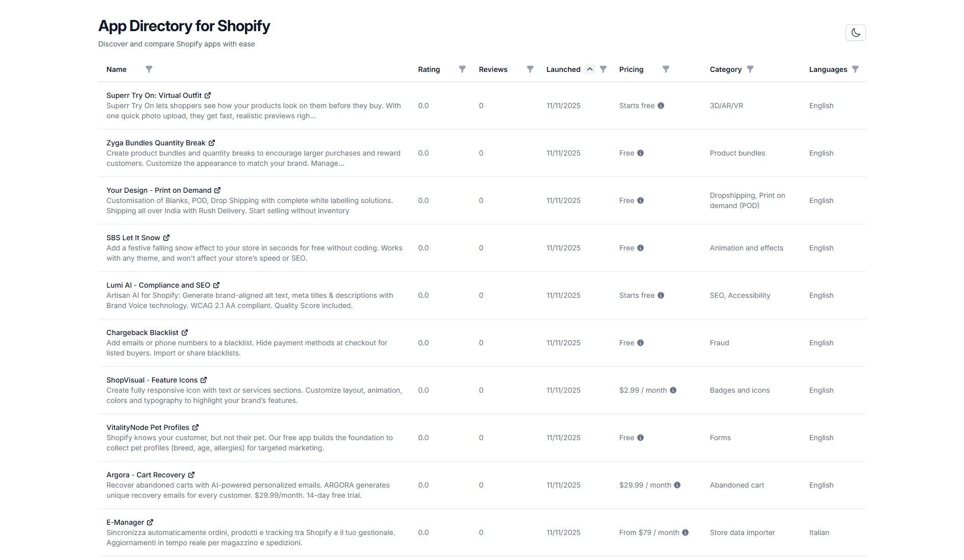
Task: Show pricing info for SBS Let It Snow
Action: 640,248
